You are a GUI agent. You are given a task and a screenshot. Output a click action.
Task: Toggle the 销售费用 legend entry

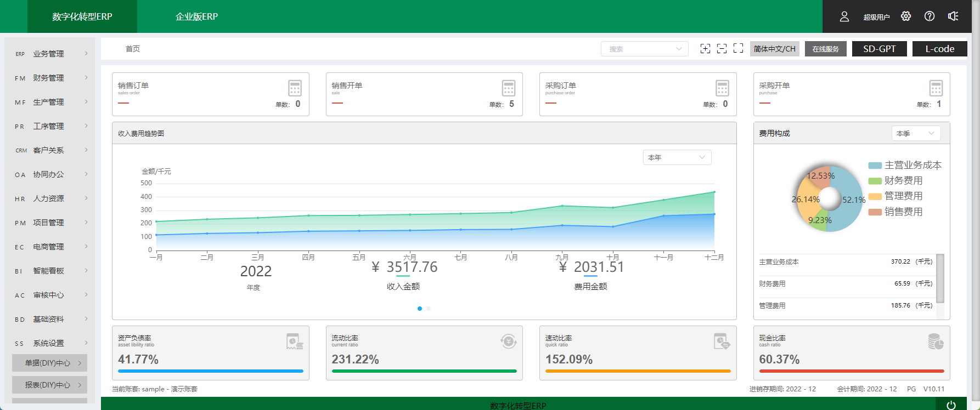pyautogui.click(x=896, y=212)
